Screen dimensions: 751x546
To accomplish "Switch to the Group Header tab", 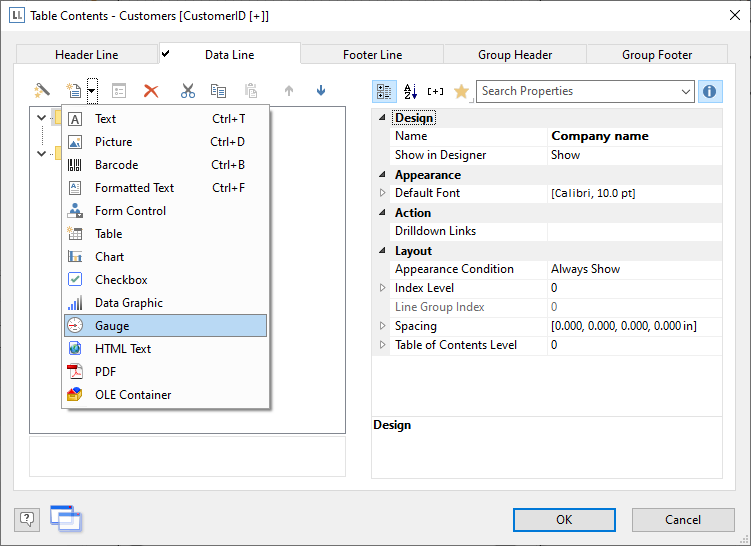I will pyautogui.click(x=515, y=55).
